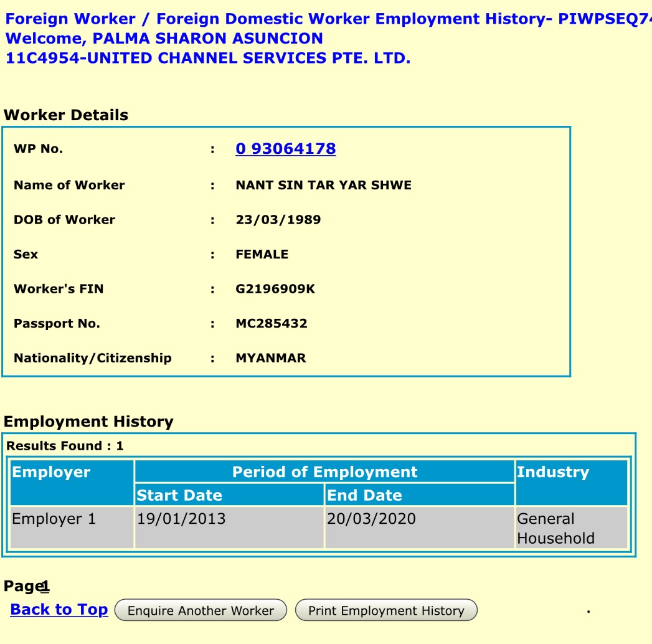Click the General Household industry cell
The height and width of the screenshot is (644, 652).
pyautogui.click(x=571, y=528)
